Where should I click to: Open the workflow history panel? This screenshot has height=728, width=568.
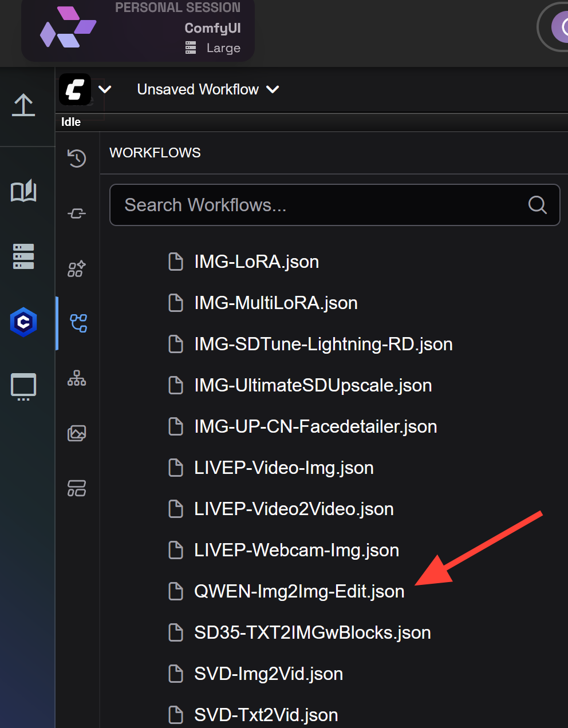click(x=77, y=159)
